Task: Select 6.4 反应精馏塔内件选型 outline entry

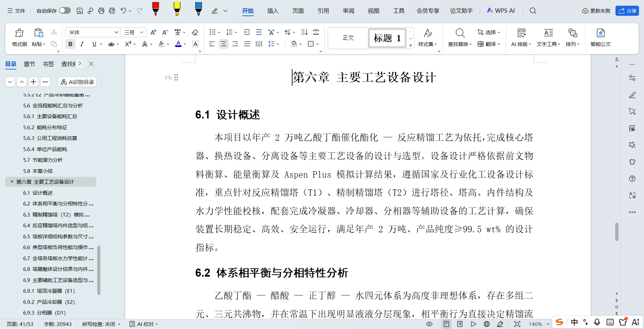Action: 58,225
